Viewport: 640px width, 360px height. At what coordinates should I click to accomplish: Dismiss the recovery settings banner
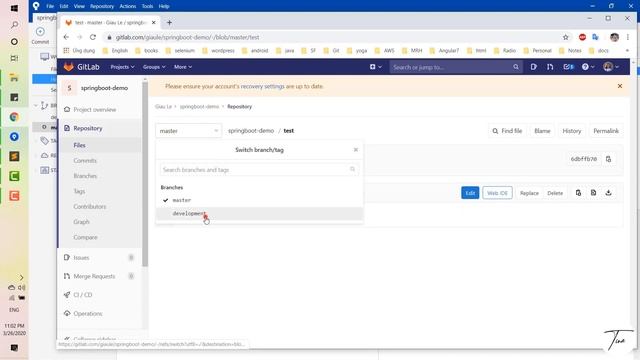[x=620, y=86]
